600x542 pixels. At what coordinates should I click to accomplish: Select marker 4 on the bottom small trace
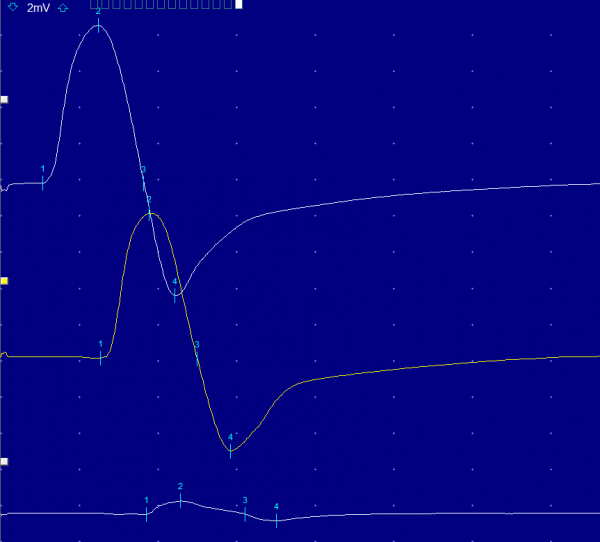tap(276, 519)
